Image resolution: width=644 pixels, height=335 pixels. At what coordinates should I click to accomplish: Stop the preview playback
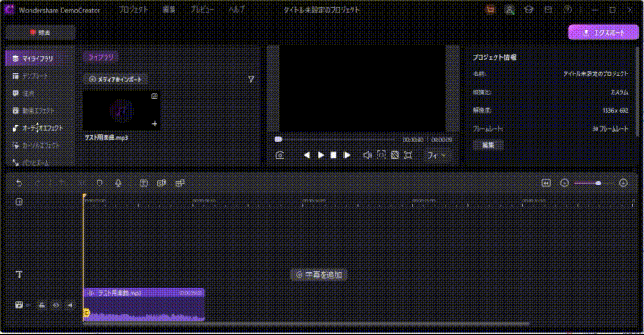coord(334,155)
